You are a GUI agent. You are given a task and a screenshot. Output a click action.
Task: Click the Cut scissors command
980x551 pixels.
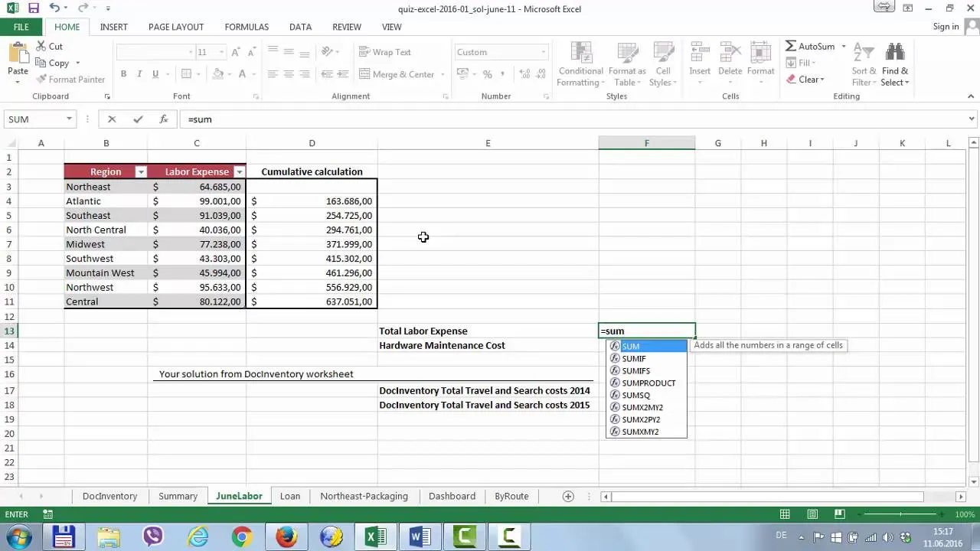click(49, 46)
